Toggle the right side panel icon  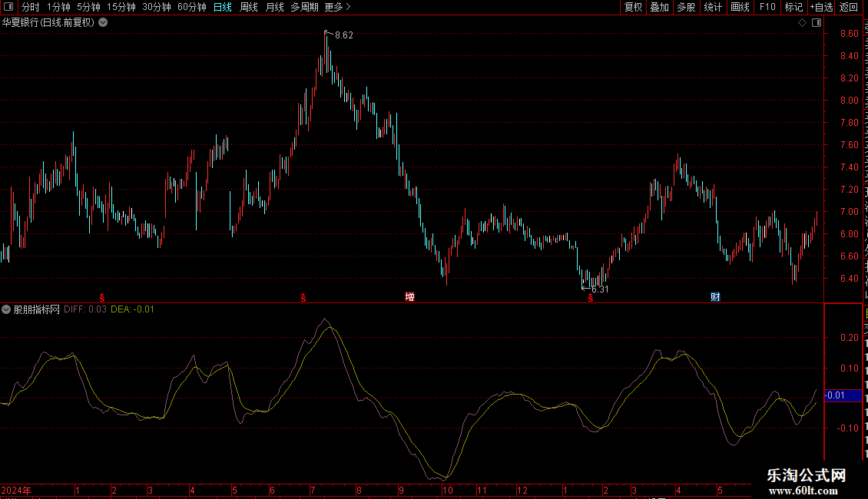[817, 23]
